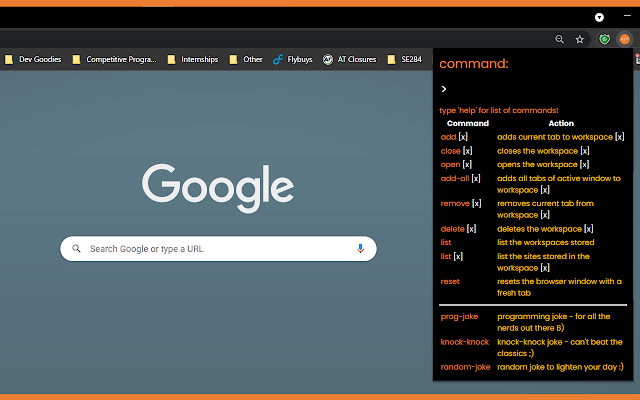Click the 'random-joke' command
Viewport: 640px width, 400px height.
[x=465, y=367]
